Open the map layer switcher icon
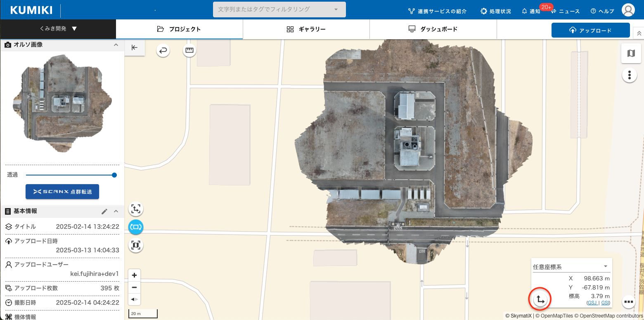This screenshot has width=644, height=320. pos(631,53)
